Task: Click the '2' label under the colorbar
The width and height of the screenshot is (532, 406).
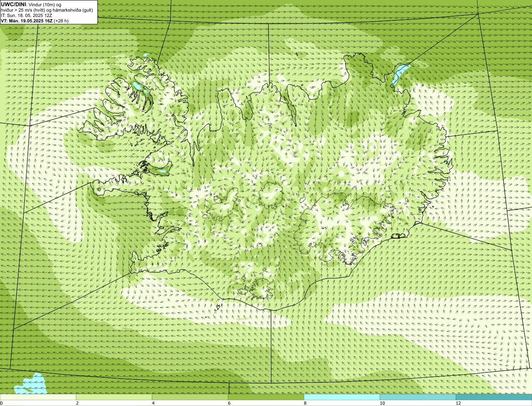Action: 77,403
